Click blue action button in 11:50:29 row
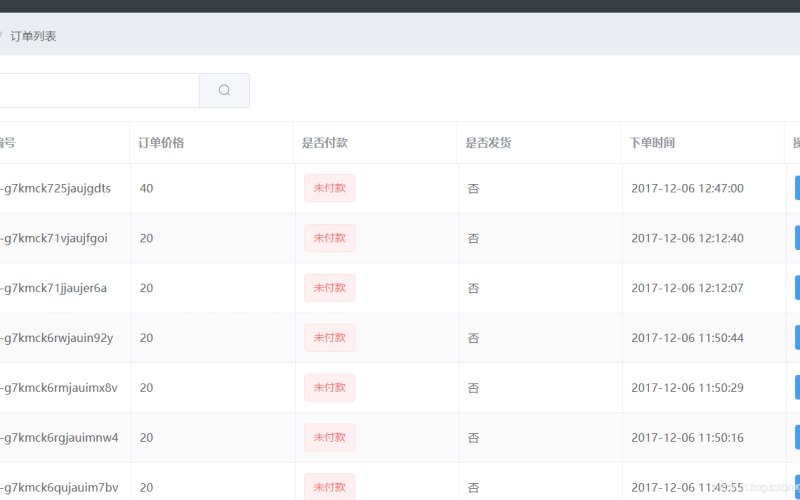 [x=797, y=387]
